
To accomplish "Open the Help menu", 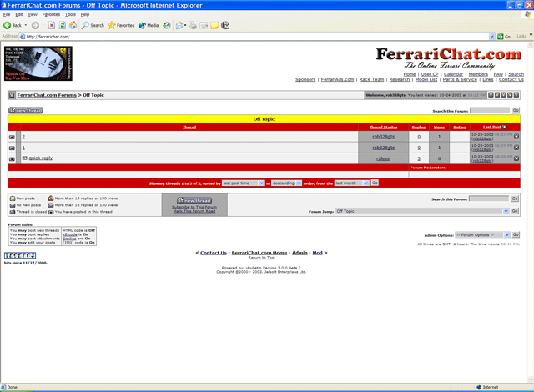I will click(x=85, y=14).
